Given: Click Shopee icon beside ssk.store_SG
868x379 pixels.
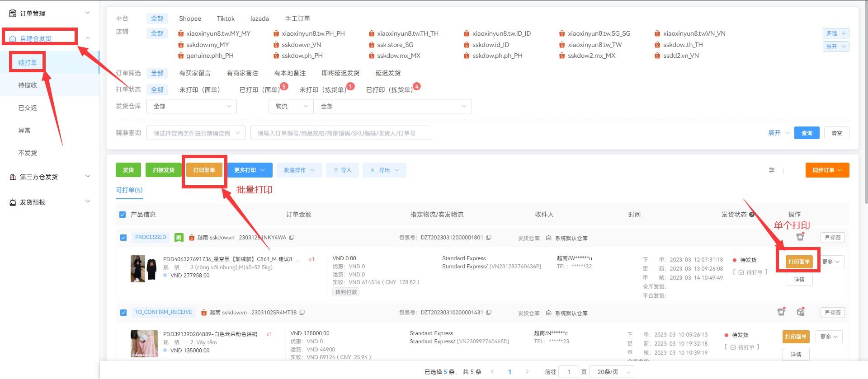Looking at the screenshot, I should click(372, 45).
